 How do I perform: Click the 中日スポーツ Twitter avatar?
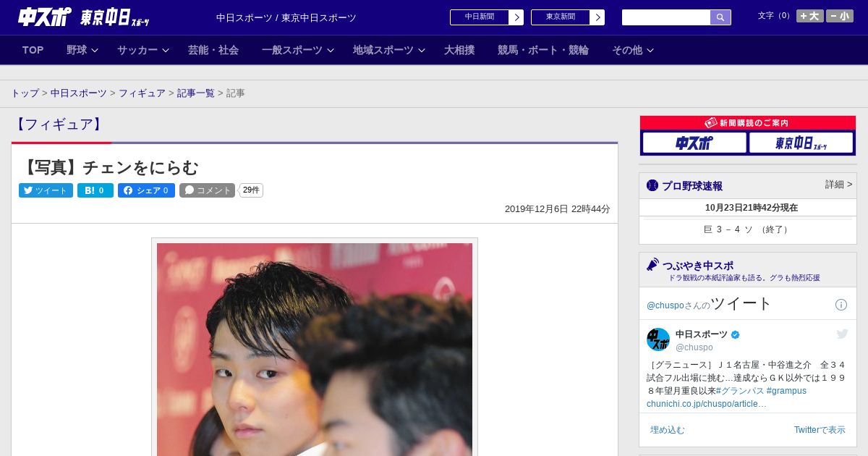[658, 339]
